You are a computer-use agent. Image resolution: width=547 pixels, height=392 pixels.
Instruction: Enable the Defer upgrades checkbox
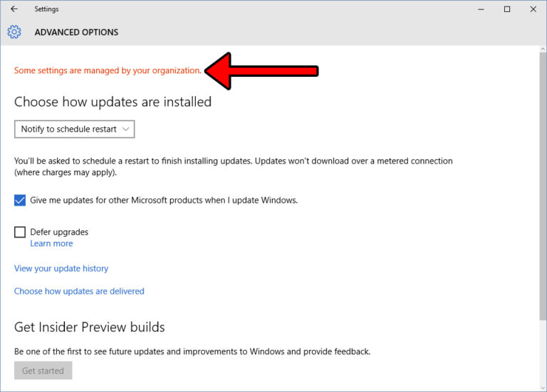(20, 232)
